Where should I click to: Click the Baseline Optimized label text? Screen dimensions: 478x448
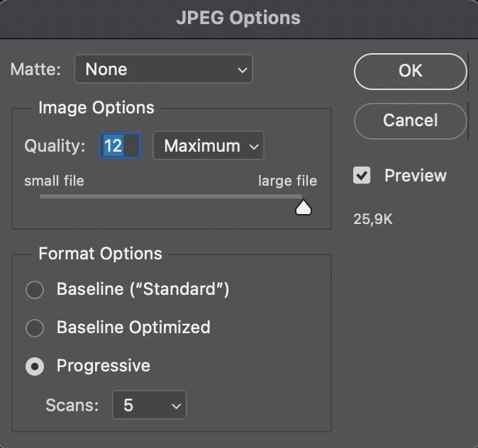pos(133,327)
